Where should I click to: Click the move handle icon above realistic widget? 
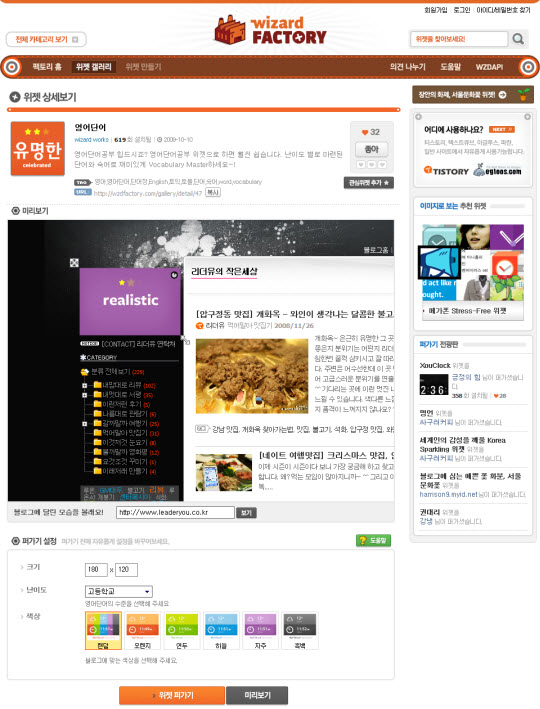coord(74,263)
